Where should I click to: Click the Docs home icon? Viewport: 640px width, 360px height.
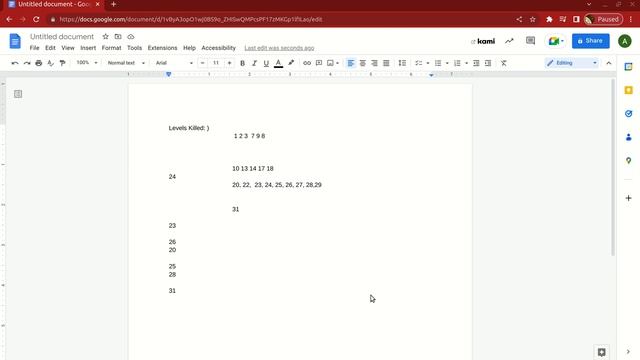click(15, 41)
